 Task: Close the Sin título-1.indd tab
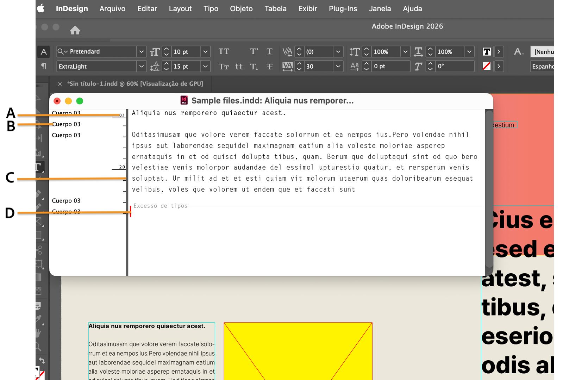tap(60, 84)
